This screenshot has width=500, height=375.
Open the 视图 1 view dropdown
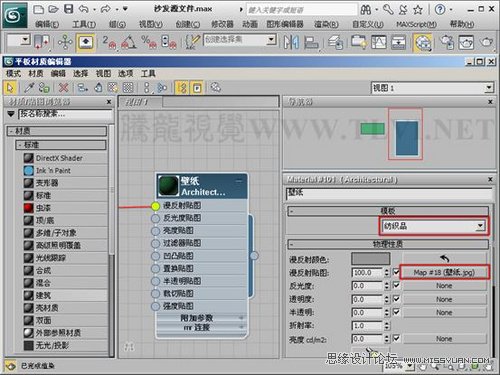pos(432,88)
